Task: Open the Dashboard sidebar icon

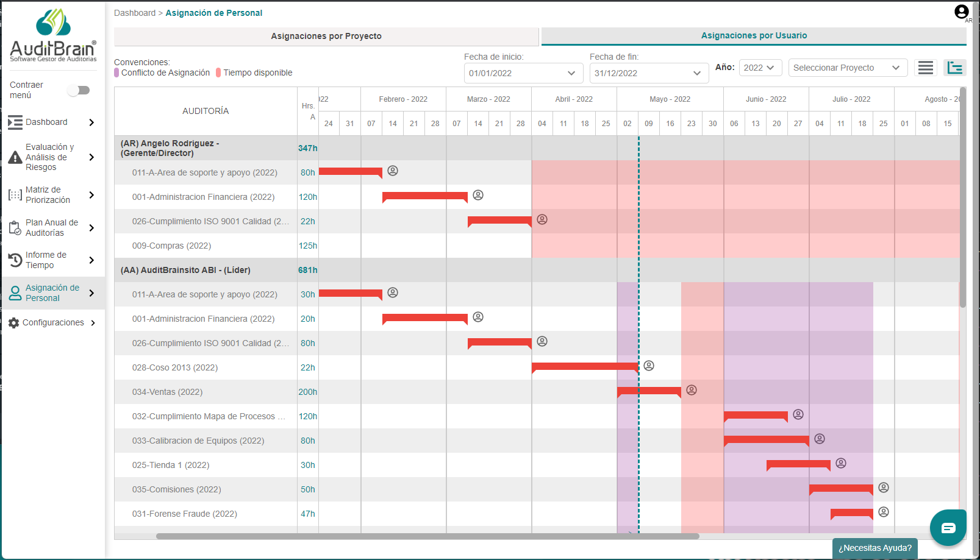Action: coord(15,122)
